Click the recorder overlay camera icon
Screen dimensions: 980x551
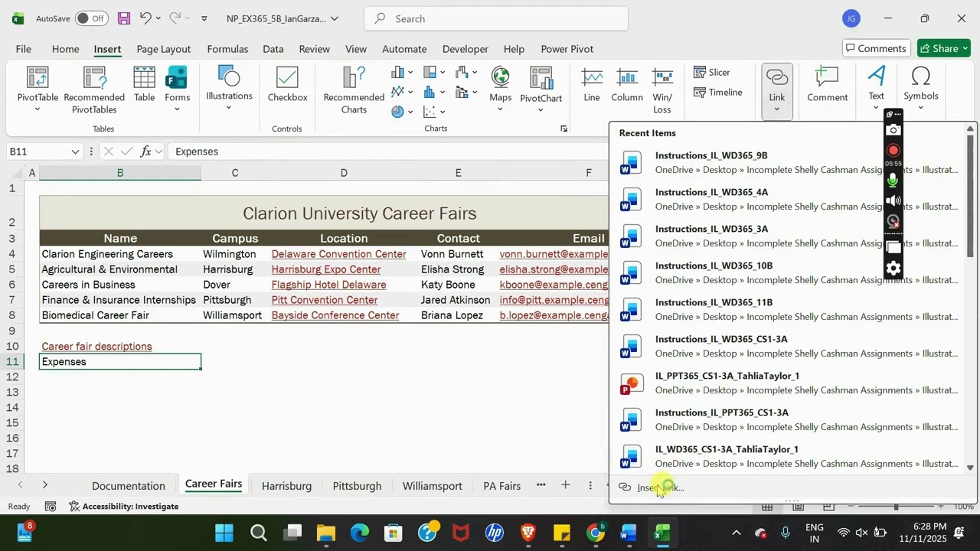[x=893, y=130]
